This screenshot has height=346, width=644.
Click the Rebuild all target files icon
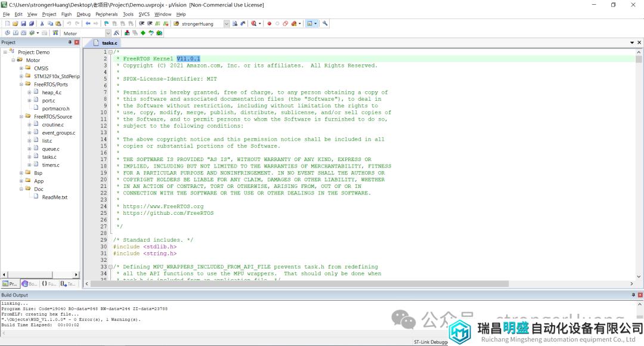click(23, 33)
